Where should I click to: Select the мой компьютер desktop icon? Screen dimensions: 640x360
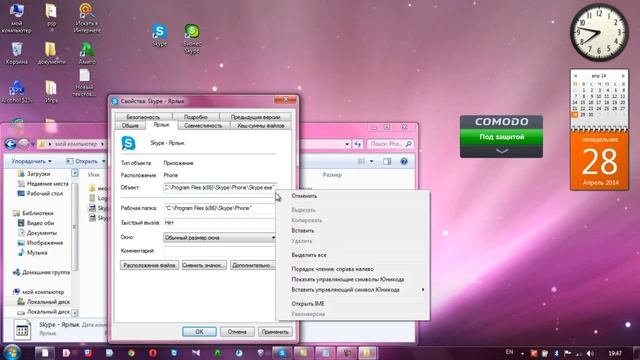(16, 18)
